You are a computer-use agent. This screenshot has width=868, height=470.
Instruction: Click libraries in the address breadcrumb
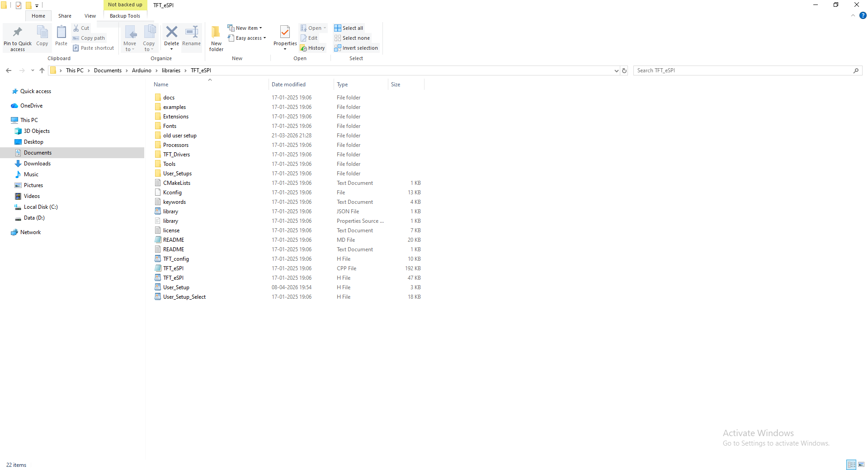coord(171,70)
